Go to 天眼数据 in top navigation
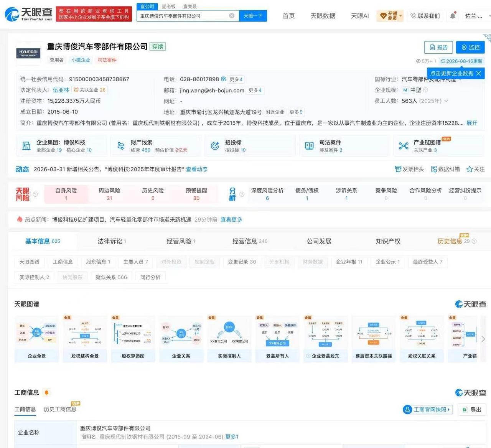491x448 pixels. (x=323, y=16)
